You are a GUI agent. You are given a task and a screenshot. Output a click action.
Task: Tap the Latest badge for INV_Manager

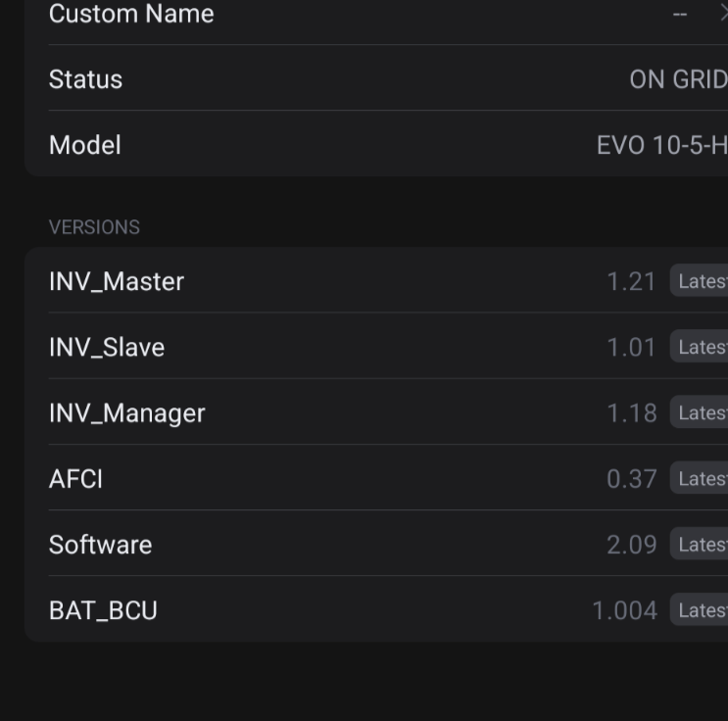point(699,412)
